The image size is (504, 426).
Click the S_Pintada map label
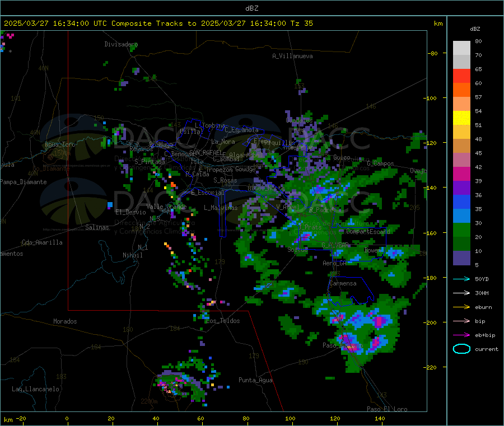click(150, 162)
